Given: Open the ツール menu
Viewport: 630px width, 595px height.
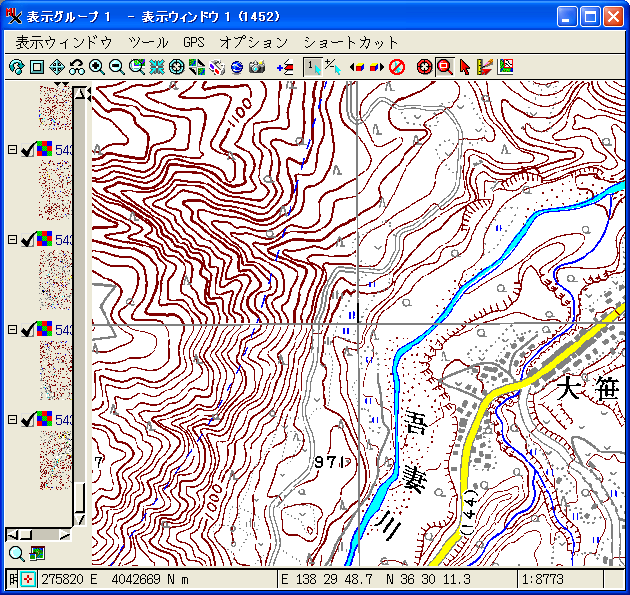Looking at the screenshot, I should [x=148, y=42].
